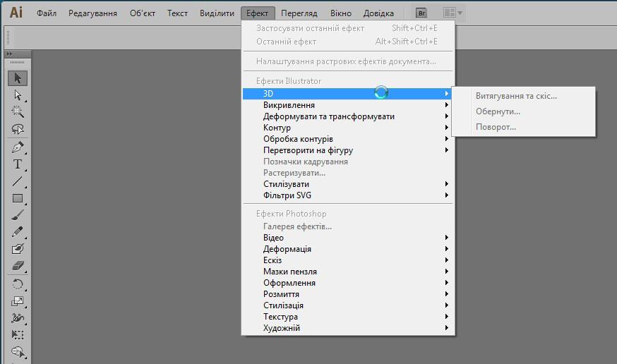Click the Ai application logo
The height and width of the screenshot is (364, 617).
click(x=16, y=13)
